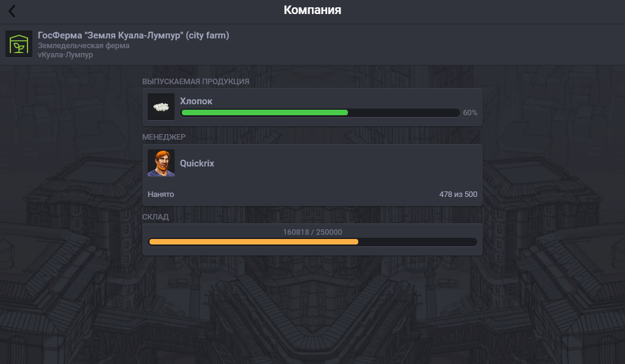
Task: Click the green city farm building icon
Action: coord(19,44)
